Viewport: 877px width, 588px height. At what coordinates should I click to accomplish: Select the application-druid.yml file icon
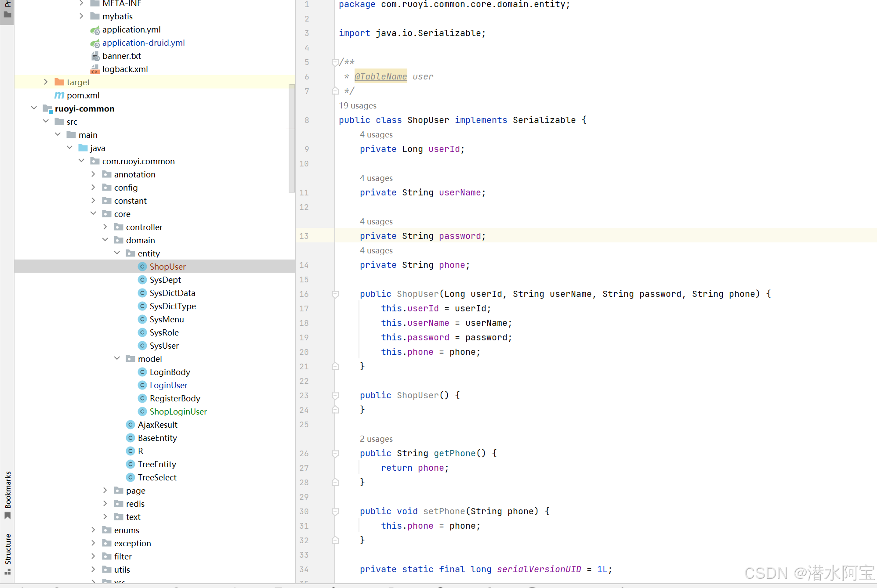(x=95, y=43)
